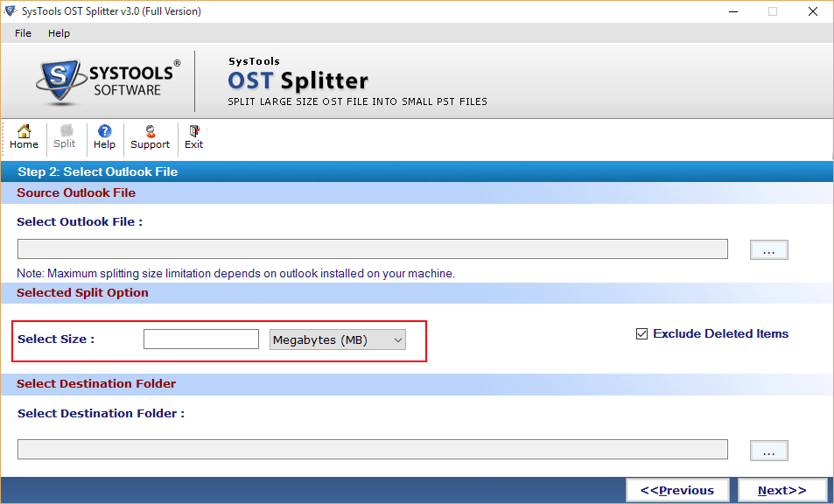The height and width of the screenshot is (504, 834).
Task: Click the maximum splitting size note text
Action: click(235, 274)
